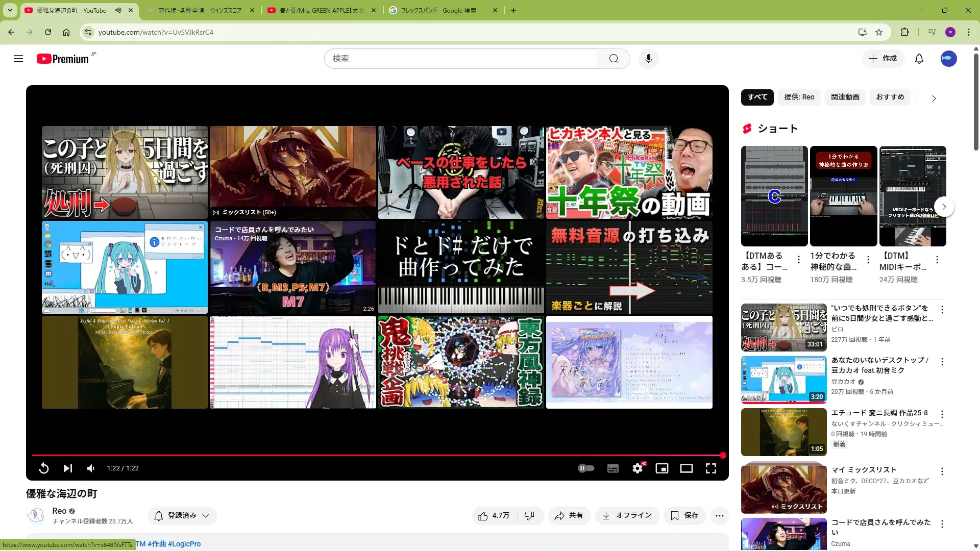Click the voice search microphone icon
980x551 pixels.
coord(648,59)
